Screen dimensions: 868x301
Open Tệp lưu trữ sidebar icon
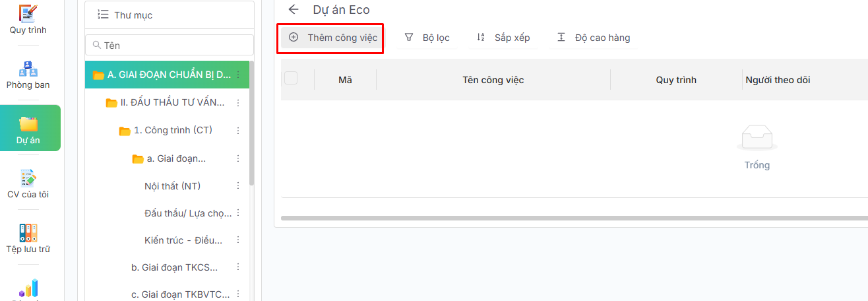coord(28,238)
